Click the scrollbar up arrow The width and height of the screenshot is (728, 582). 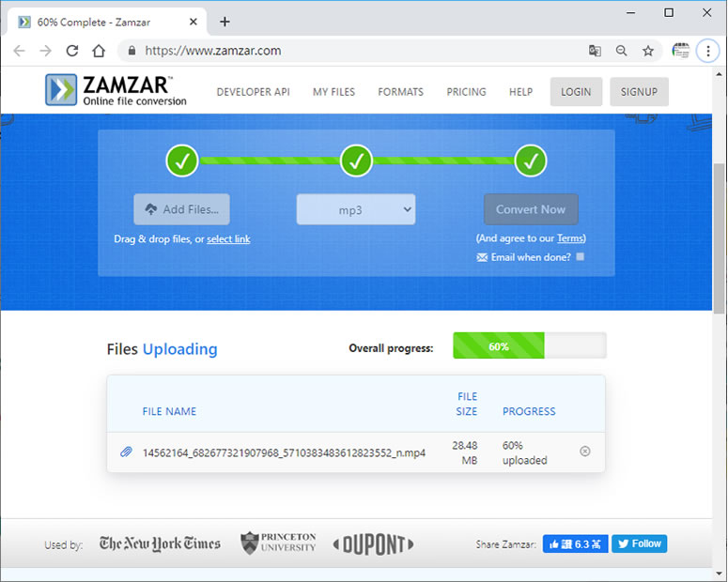720,74
